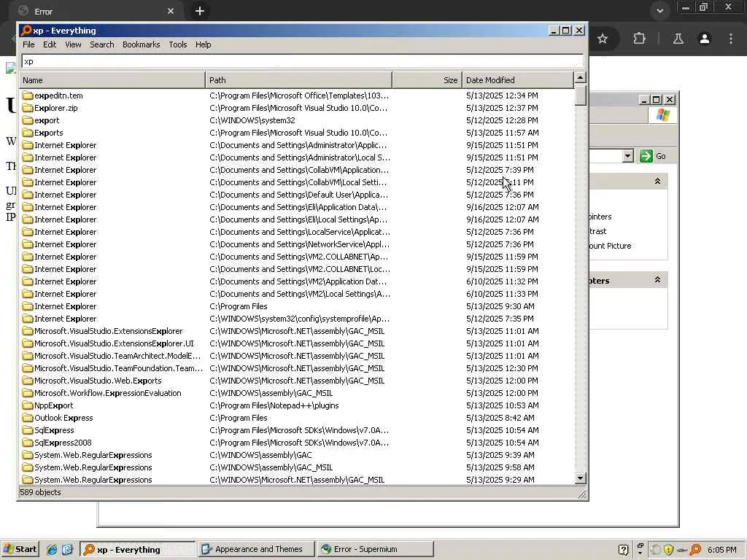Image resolution: width=747 pixels, height=560 pixels.
Task: Click the Windows flag logo icon
Action: [663, 115]
